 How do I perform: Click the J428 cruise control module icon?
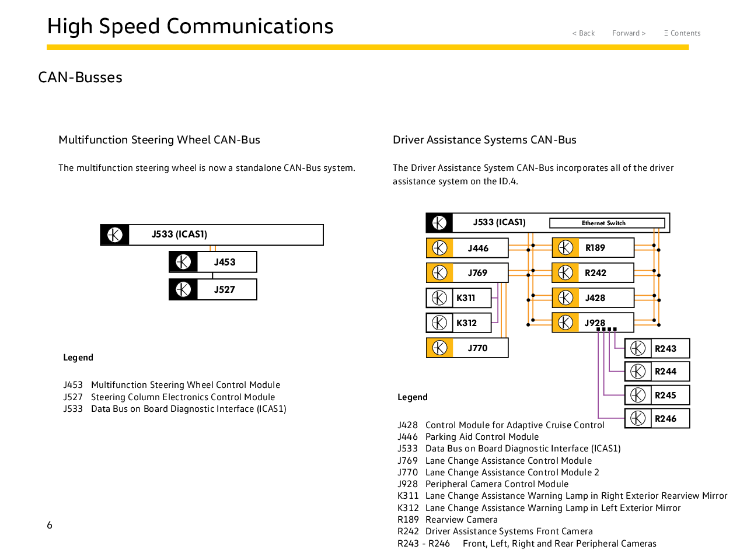point(565,298)
